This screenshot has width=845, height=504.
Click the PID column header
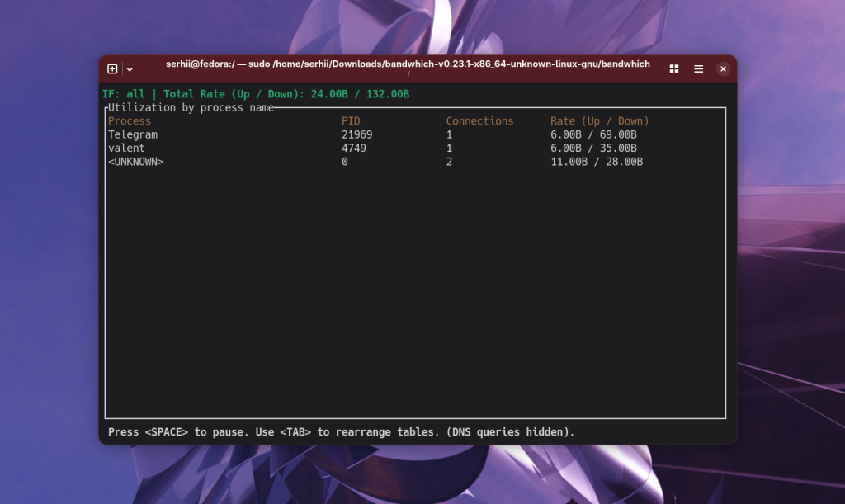tap(351, 121)
